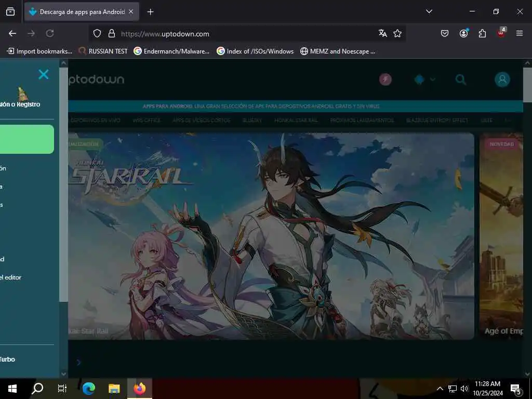
Task: Open the "Honkai: Star Rail" topic link
Action: click(296, 121)
